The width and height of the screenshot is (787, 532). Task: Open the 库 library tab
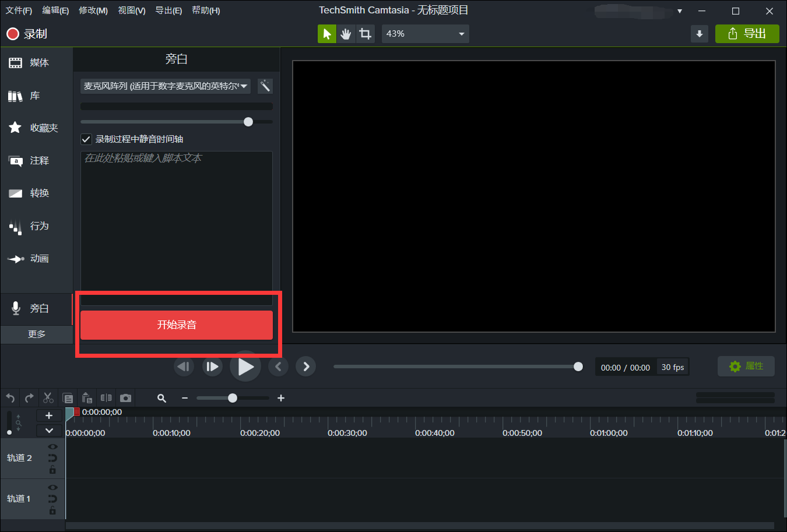(36, 96)
